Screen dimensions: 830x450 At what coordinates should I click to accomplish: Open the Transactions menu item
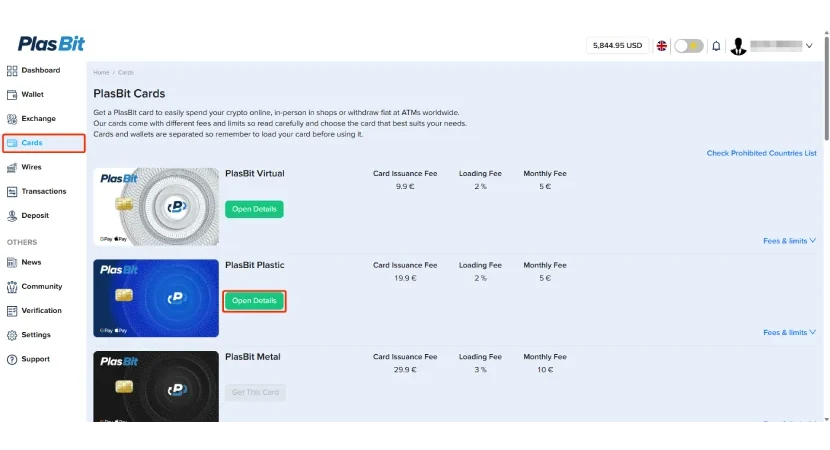click(x=44, y=192)
